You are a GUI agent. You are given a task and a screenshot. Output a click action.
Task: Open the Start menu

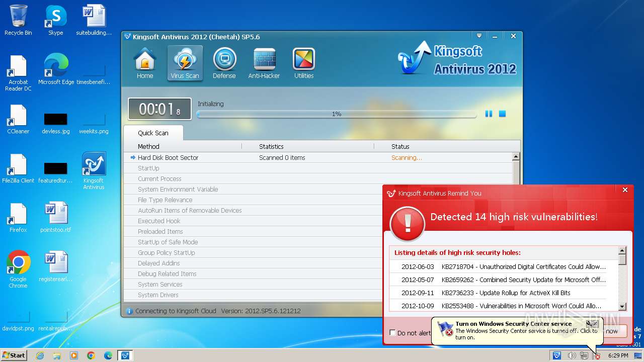click(14, 355)
